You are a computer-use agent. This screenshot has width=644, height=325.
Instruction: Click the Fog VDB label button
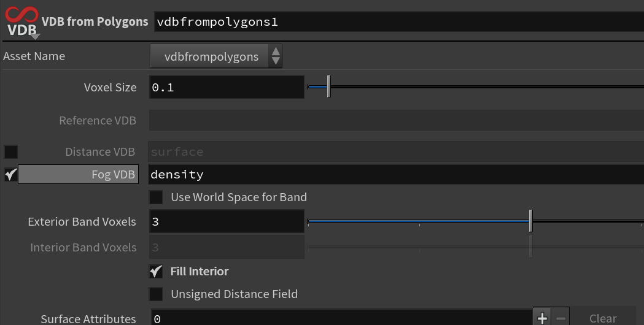(x=78, y=174)
